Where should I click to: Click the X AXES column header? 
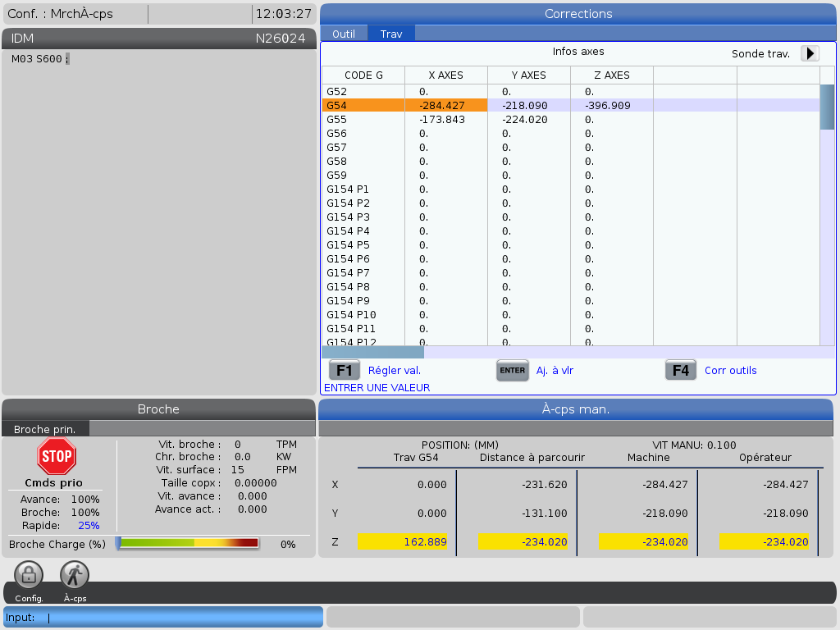(x=445, y=75)
